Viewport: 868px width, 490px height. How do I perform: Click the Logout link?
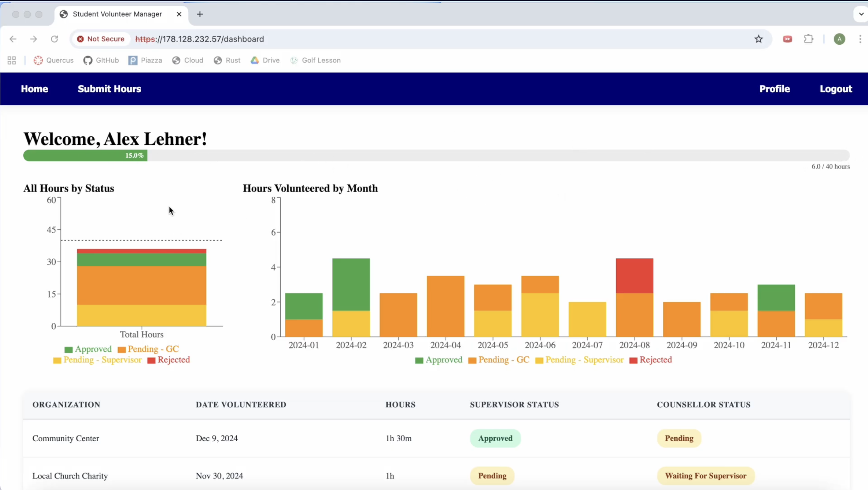[836, 89]
